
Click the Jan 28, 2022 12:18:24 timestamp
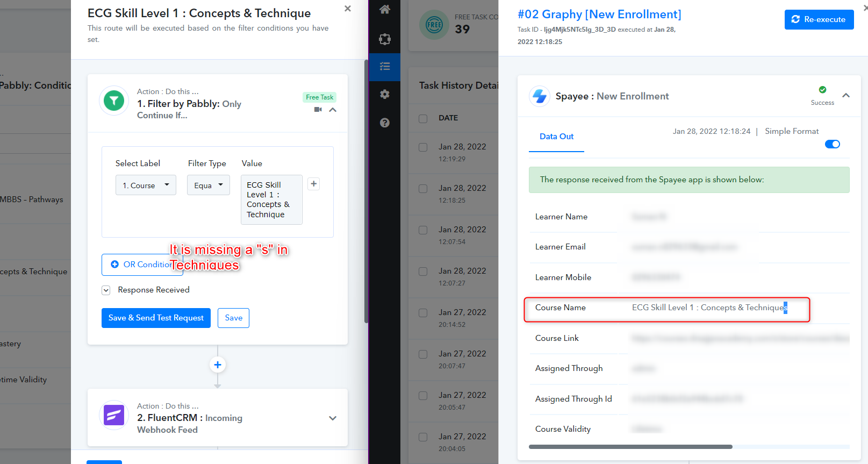(712, 131)
